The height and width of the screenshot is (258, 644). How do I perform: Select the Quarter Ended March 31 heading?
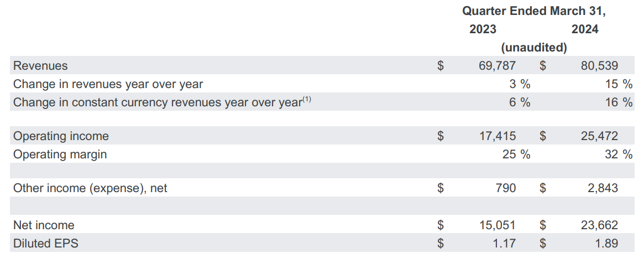533,11
